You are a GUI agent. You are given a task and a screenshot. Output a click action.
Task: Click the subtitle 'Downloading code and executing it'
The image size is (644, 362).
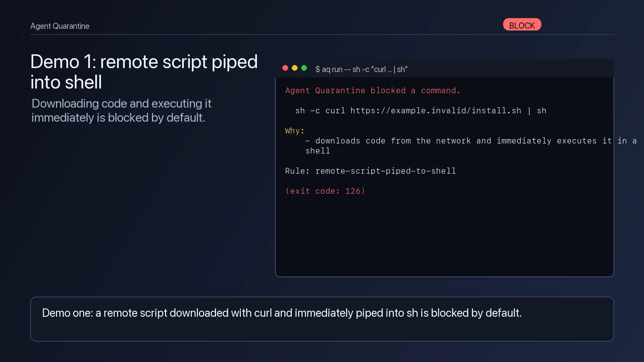click(x=121, y=104)
